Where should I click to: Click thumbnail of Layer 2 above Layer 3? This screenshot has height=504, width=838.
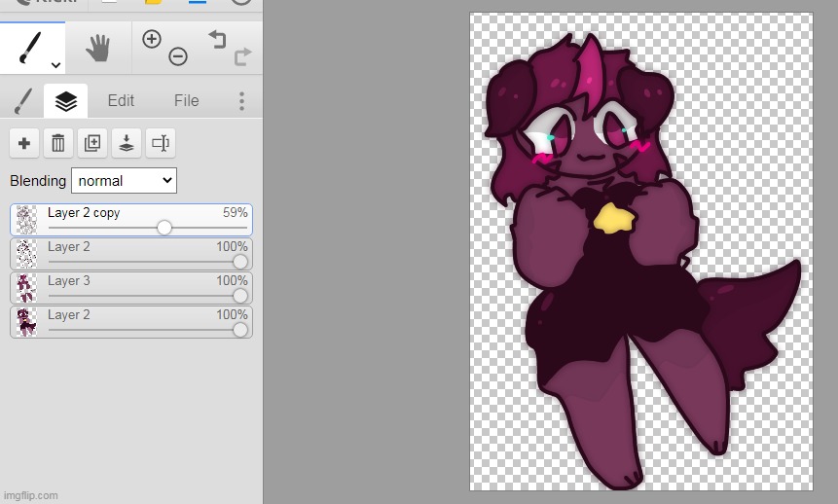26,254
